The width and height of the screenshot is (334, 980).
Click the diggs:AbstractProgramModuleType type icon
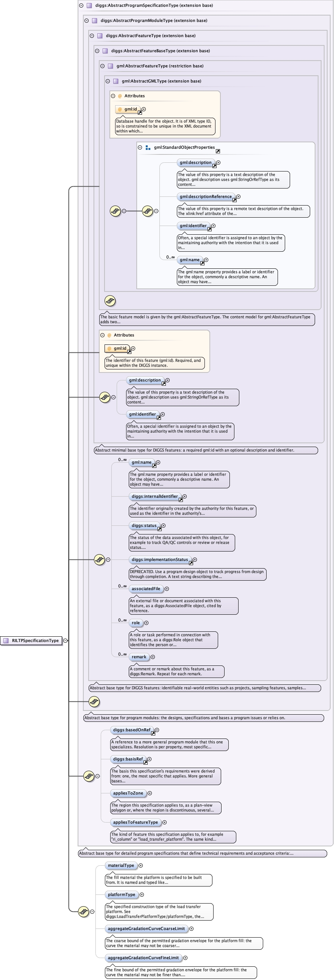95,20
